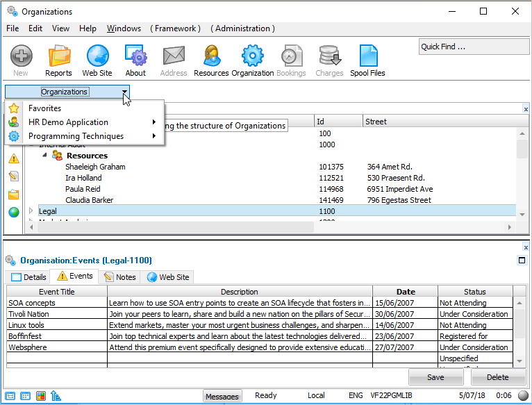Switch to the Details tab
The height and width of the screenshot is (405, 532).
(x=28, y=277)
